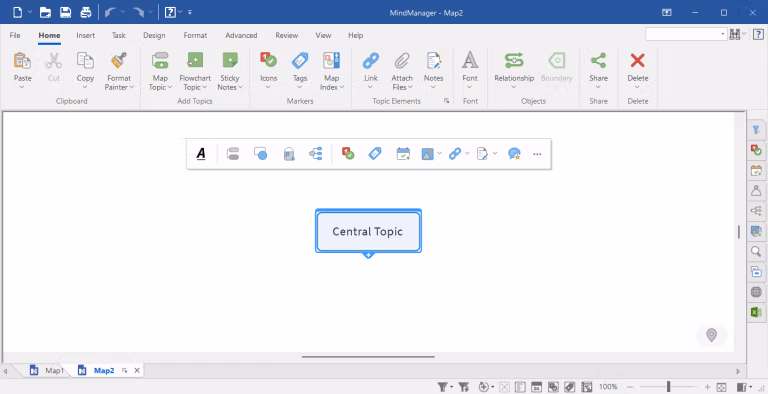Screen dimensions: 768x394
Task: Expand the notes dropdown in floating toolbar
Action: point(495,153)
